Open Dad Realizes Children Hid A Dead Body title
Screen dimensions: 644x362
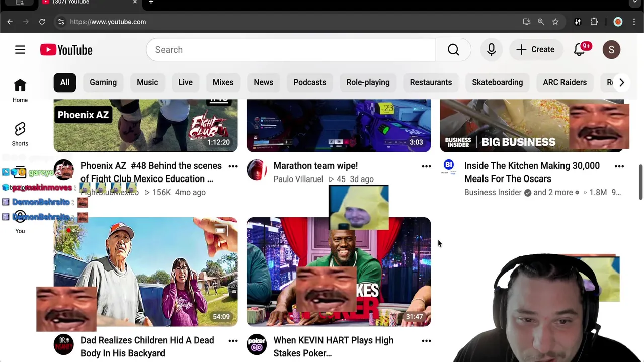click(147, 347)
